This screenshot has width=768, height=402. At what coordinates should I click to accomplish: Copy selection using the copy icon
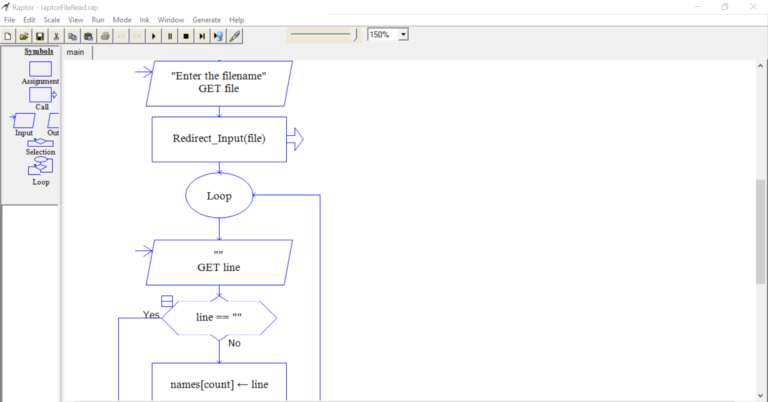tap(72, 36)
